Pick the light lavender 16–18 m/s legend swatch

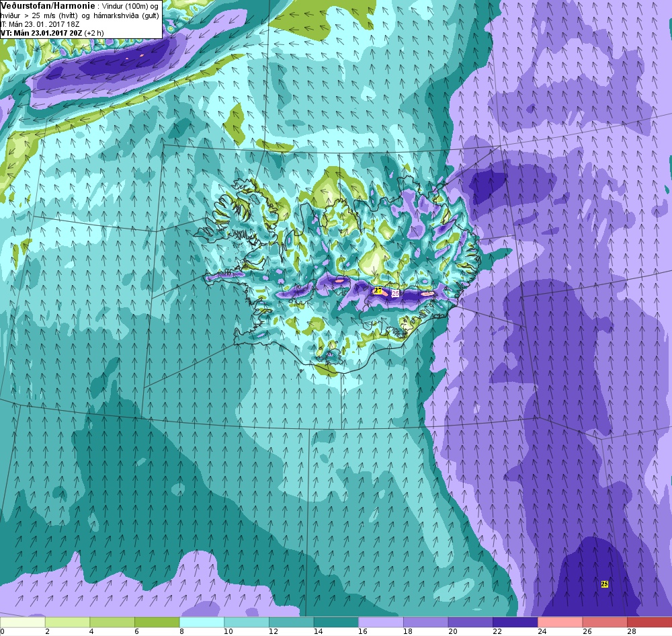pos(381,623)
